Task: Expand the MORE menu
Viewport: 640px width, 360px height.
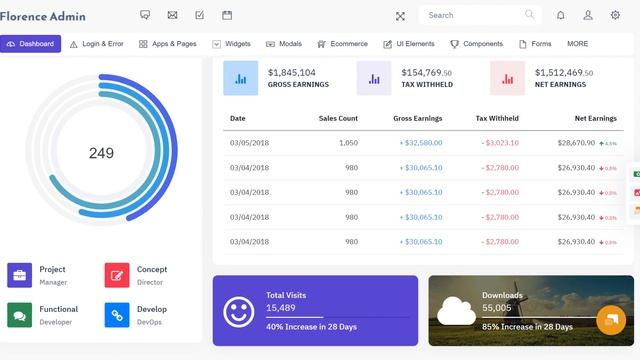Action: click(x=578, y=44)
